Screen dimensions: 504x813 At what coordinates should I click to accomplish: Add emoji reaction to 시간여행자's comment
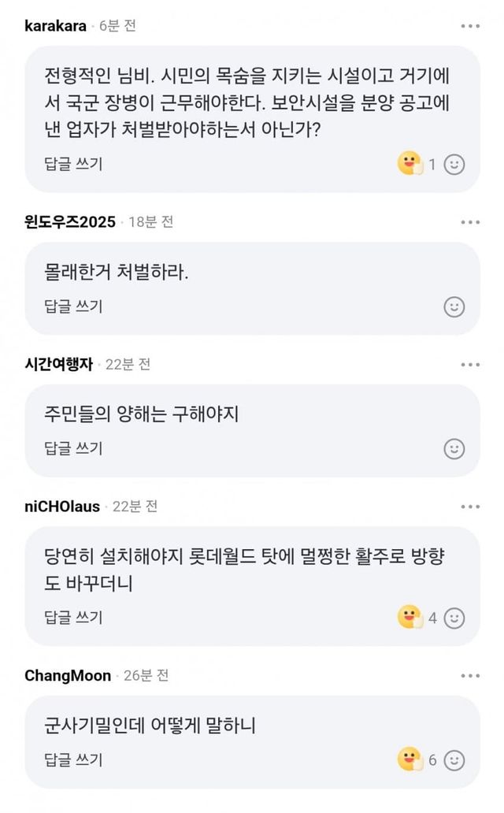click(454, 449)
